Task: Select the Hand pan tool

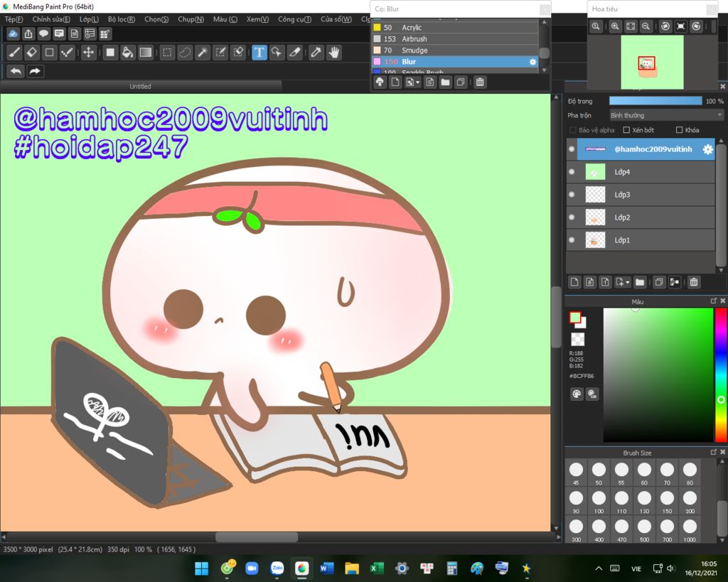Action: [x=334, y=53]
